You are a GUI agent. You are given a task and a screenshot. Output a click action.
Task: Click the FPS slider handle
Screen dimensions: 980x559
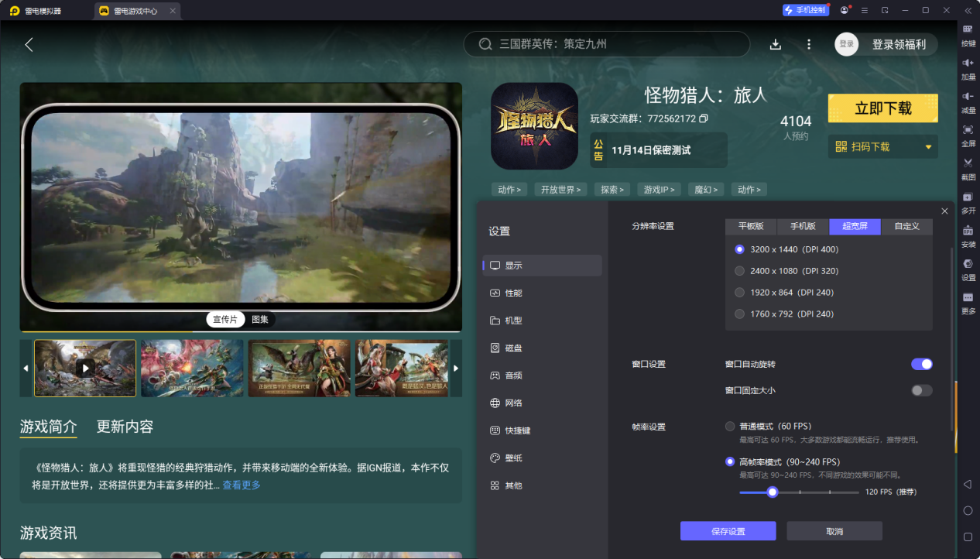(x=772, y=492)
